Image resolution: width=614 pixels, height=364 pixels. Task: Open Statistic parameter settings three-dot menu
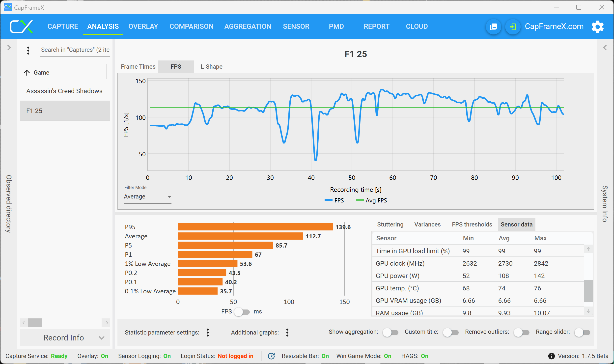click(208, 332)
